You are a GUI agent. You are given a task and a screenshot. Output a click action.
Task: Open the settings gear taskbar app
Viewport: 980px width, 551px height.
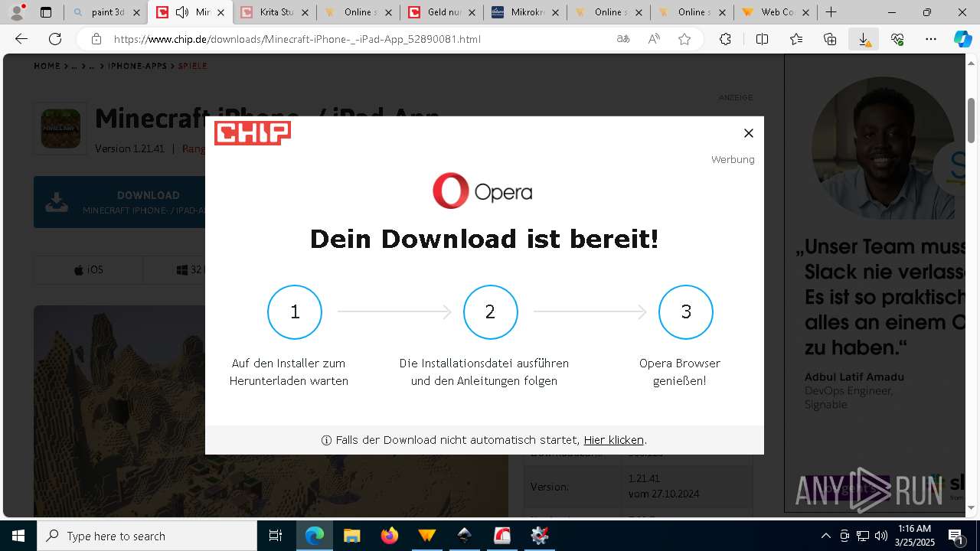[540, 536]
